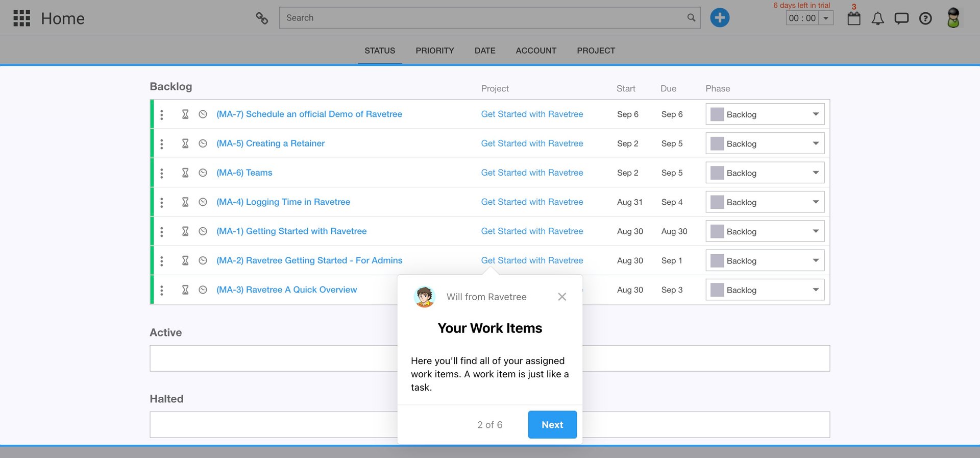This screenshot has width=980, height=458.
Task: Switch to the DATE tab
Action: (485, 51)
